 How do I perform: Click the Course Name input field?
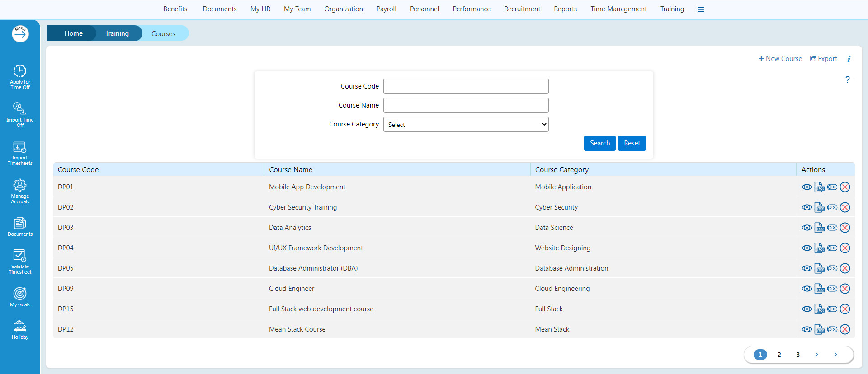(466, 105)
